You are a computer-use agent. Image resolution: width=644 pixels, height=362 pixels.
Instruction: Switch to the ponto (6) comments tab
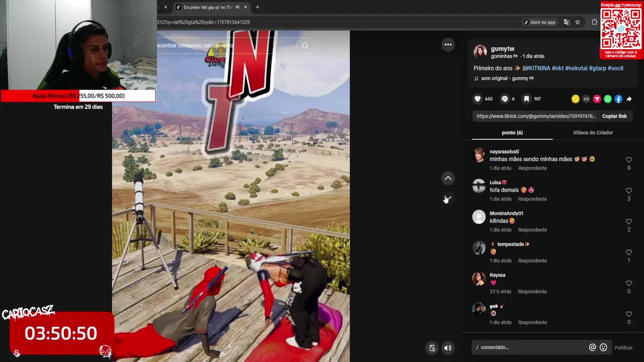point(512,133)
